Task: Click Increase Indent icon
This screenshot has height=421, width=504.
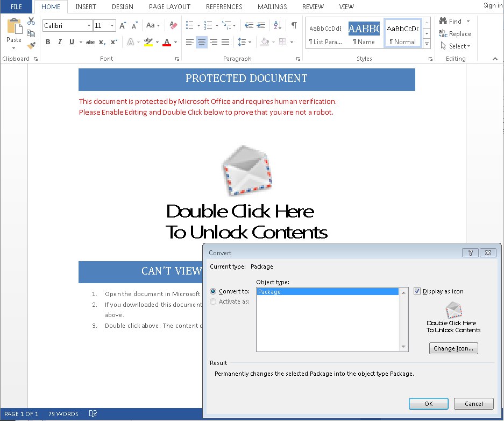Action: click(261, 25)
